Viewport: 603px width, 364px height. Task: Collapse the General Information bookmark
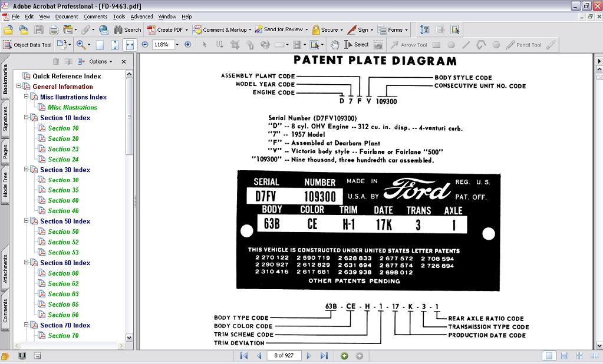19,87
